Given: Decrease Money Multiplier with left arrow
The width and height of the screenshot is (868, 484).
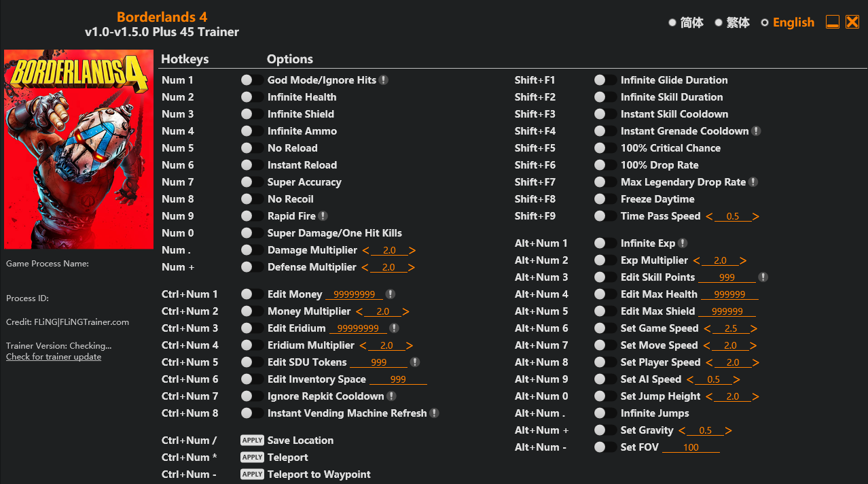Looking at the screenshot, I should pyautogui.click(x=360, y=311).
